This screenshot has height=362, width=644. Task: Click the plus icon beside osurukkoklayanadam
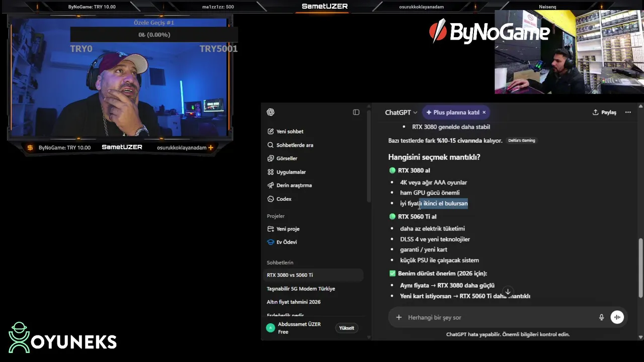pyautogui.click(x=211, y=148)
